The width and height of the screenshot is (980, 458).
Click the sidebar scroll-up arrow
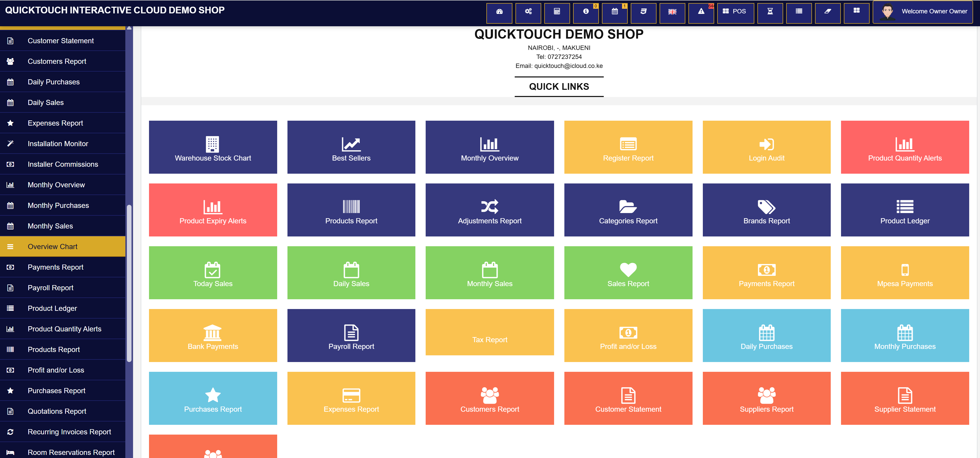(x=129, y=28)
